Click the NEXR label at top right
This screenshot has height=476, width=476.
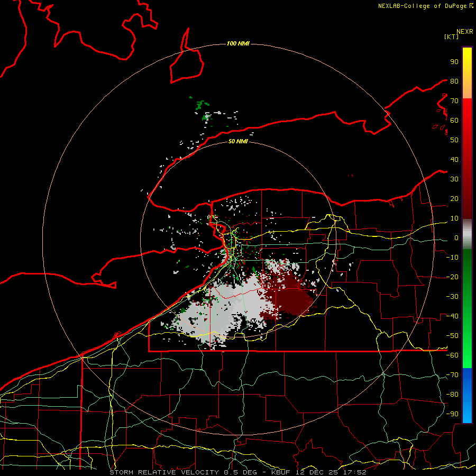pyautogui.click(x=465, y=32)
